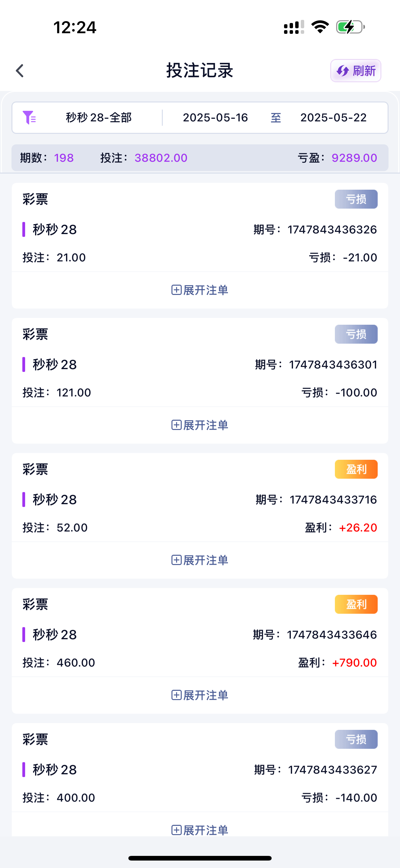Viewport: 400px width, 868px height.
Task: Tap the refresh 刷新 button
Action: coord(356,71)
